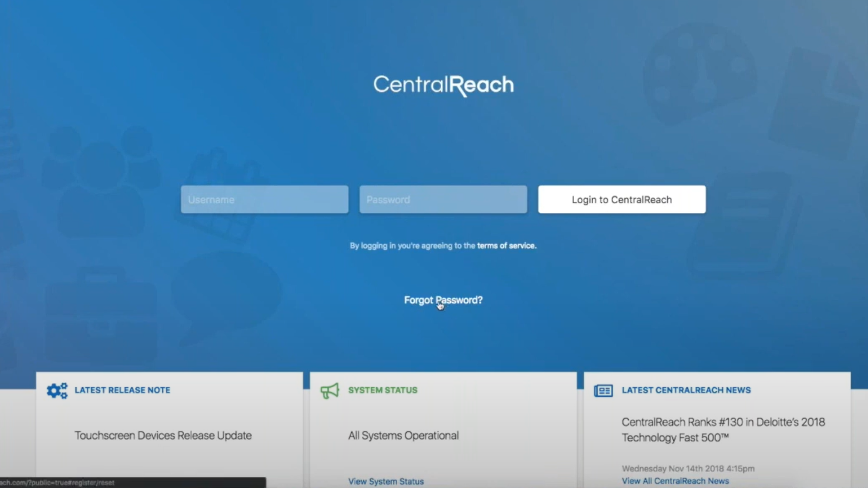
Task: Click the megaphone icon beside System Status
Action: pyautogui.click(x=330, y=390)
